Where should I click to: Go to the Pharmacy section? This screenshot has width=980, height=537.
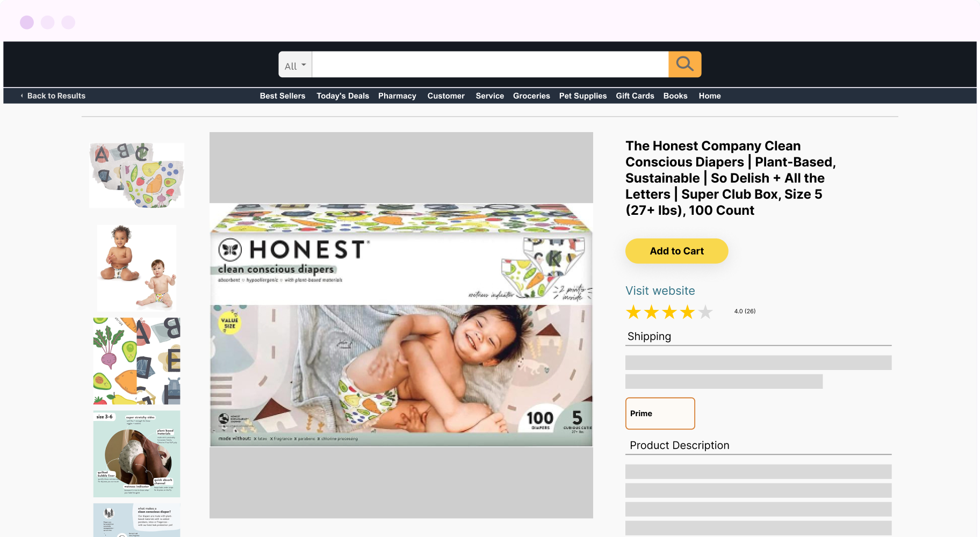tap(397, 96)
